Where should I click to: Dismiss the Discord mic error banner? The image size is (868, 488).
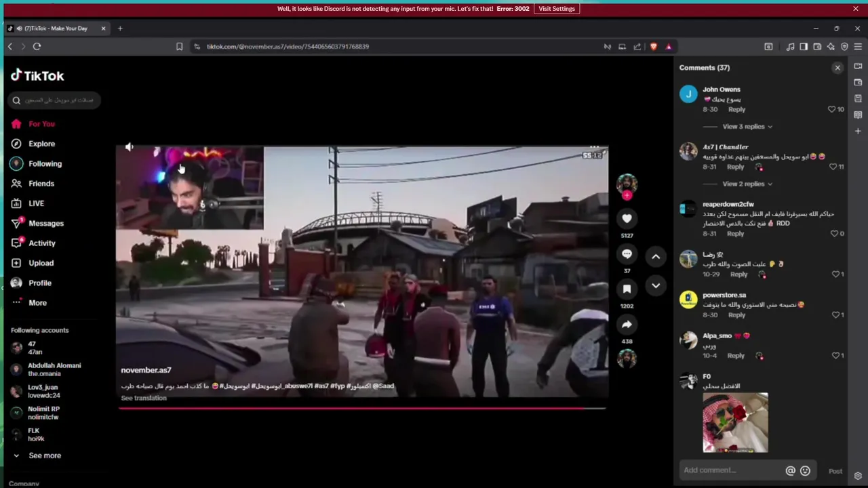pos(856,9)
